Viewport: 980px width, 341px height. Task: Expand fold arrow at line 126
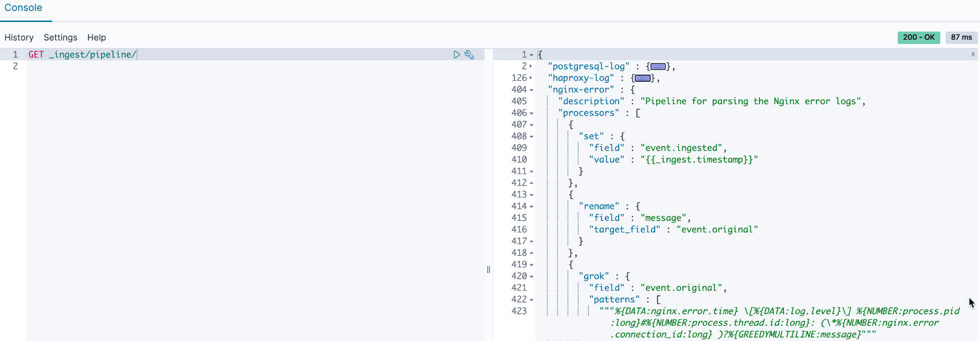click(531, 78)
